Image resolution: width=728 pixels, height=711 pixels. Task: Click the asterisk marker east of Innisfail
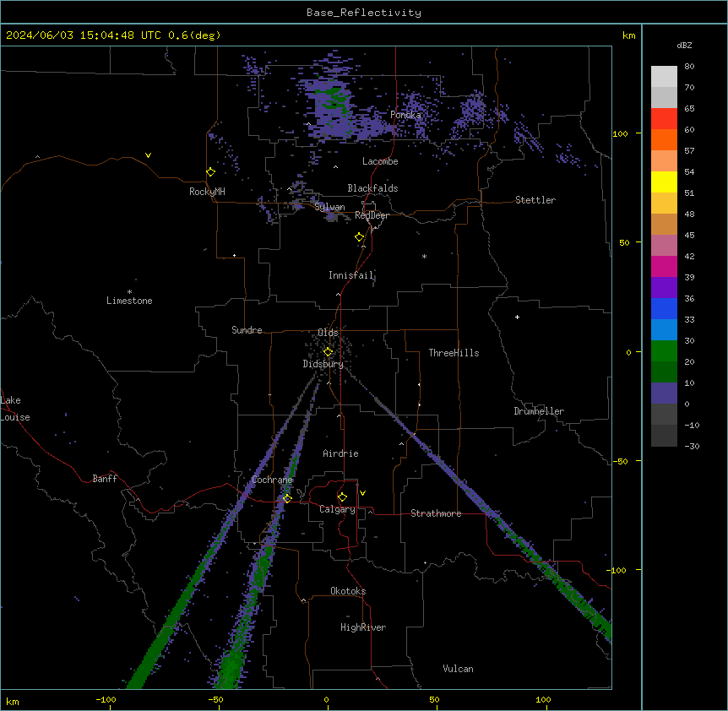[424, 256]
